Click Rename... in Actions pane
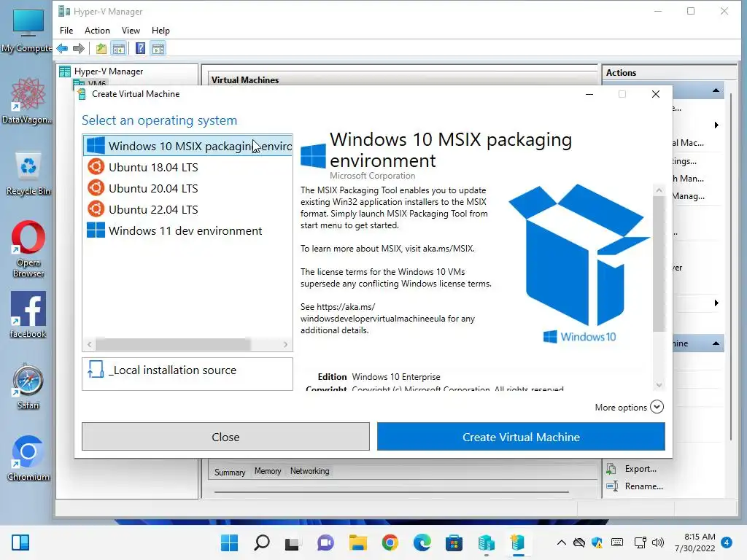This screenshot has height=560, width=747. (x=643, y=486)
